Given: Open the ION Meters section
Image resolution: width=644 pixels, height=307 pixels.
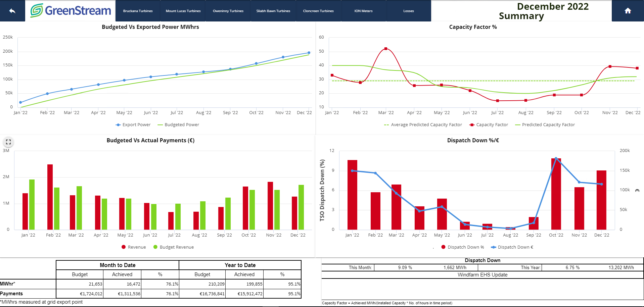Looking at the screenshot, I should click(x=364, y=10).
